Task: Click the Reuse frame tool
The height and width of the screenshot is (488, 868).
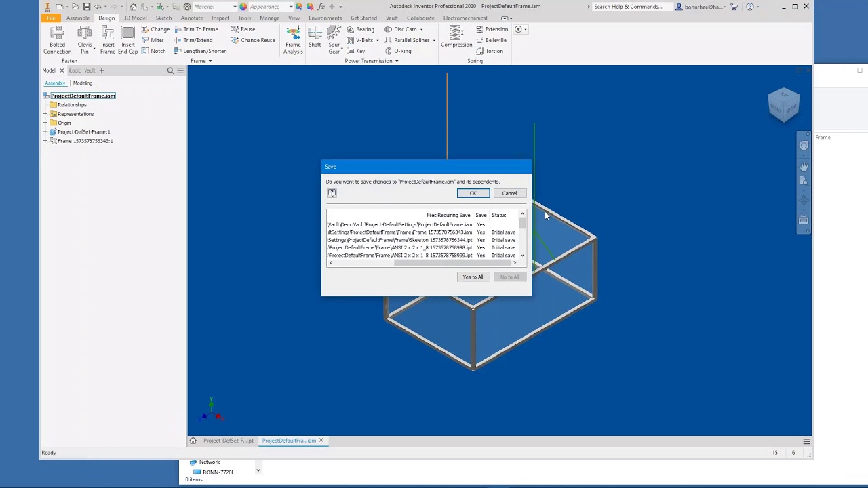Action: click(x=243, y=29)
